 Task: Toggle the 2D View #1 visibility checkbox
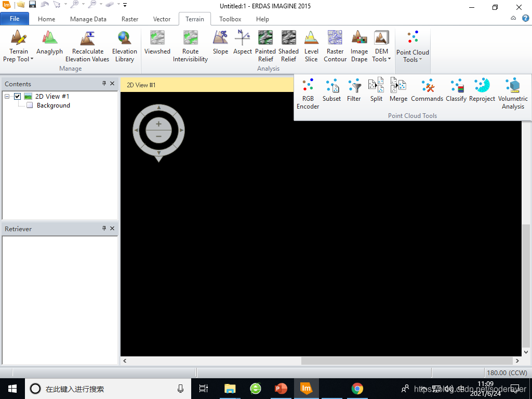pyautogui.click(x=17, y=96)
